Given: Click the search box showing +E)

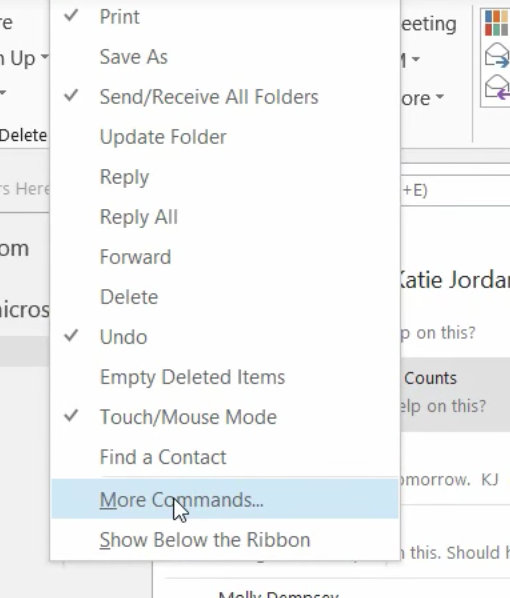Looking at the screenshot, I should 455,190.
